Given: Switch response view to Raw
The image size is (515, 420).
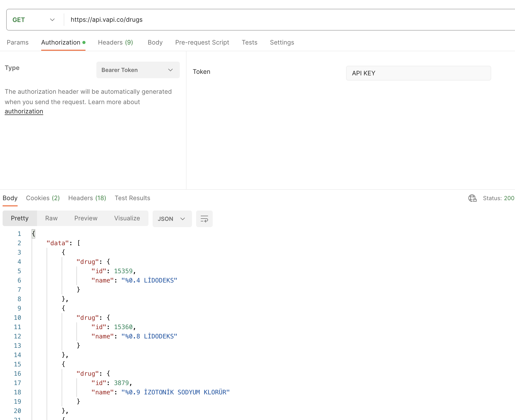Looking at the screenshot, I should [51, 218].
